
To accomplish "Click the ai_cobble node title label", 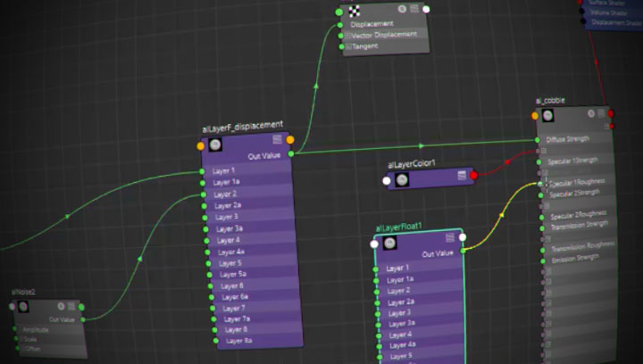I will [x=549, y=101].
